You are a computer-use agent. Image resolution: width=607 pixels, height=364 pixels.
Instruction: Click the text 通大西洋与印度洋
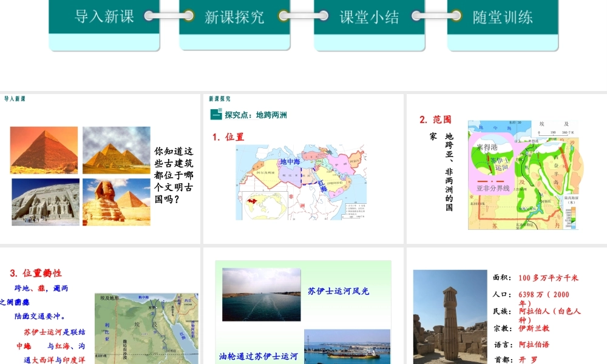coord(55,360)
